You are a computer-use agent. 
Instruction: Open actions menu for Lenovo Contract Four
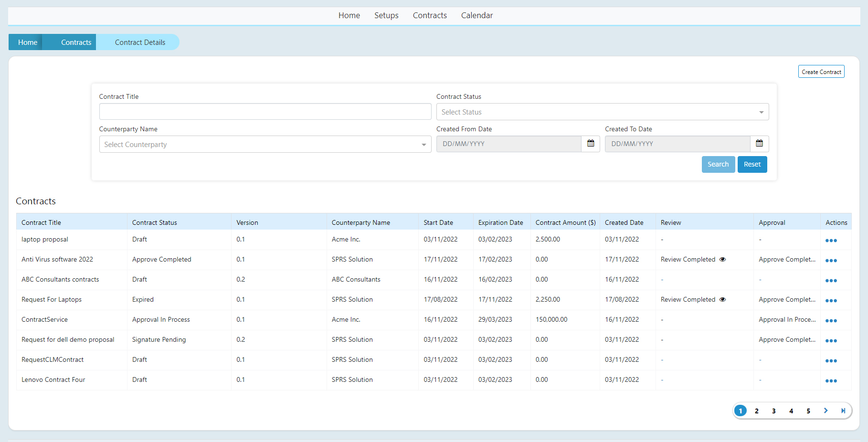point(831,381)
